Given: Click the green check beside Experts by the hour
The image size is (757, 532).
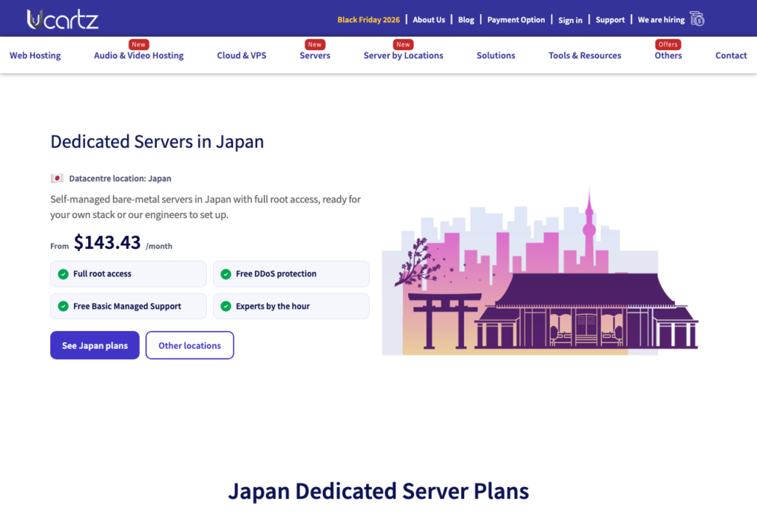Looking at the screenshot, I should [x=226, y=306].
